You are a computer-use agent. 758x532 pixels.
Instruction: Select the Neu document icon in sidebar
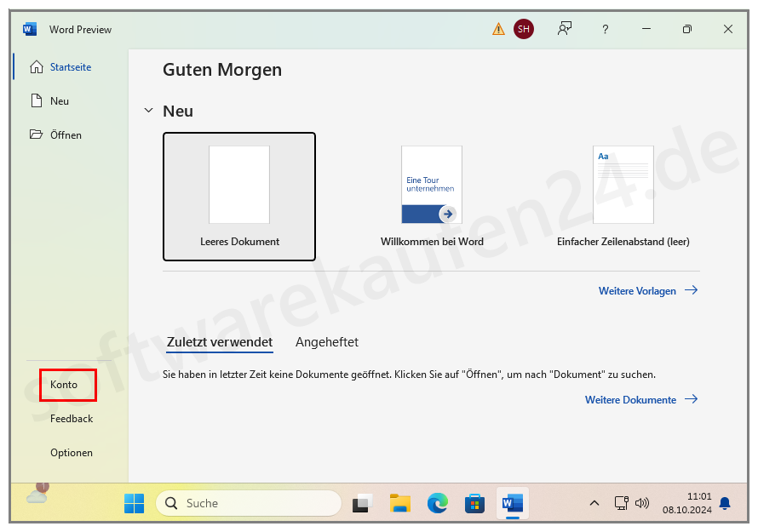37,100
